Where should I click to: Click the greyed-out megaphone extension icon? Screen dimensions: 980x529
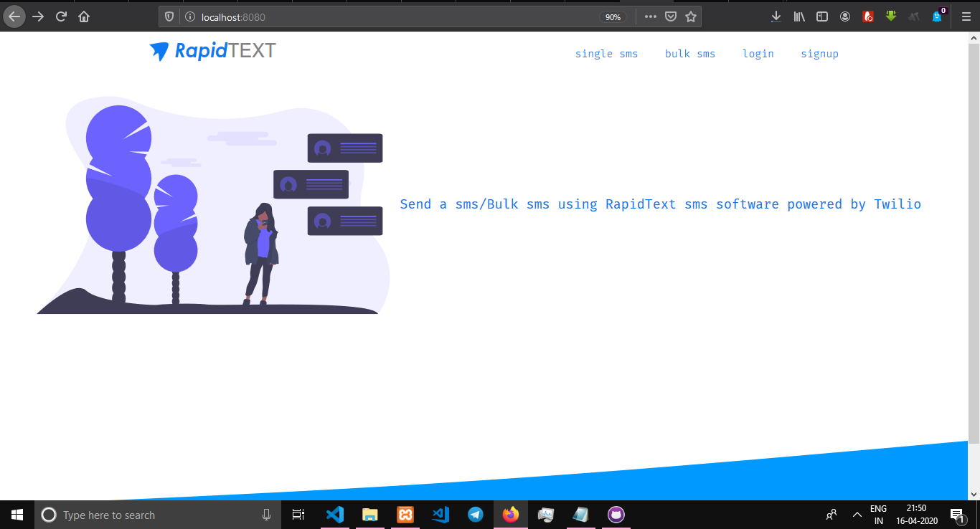pyautogui.click(x=914, y=16)
